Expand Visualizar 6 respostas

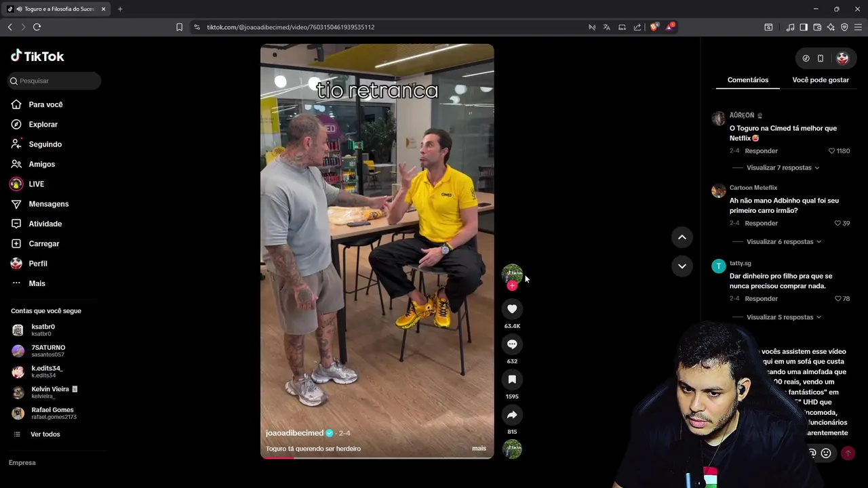784,242
